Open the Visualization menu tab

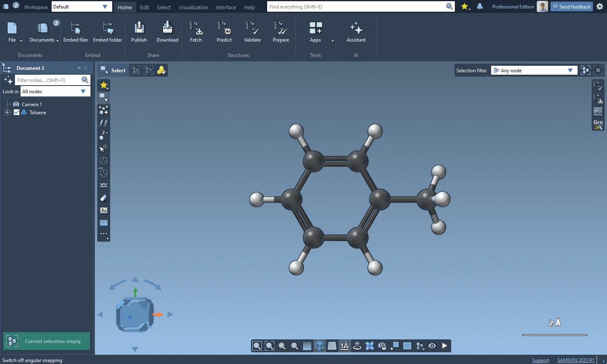[x=193, y=7]
